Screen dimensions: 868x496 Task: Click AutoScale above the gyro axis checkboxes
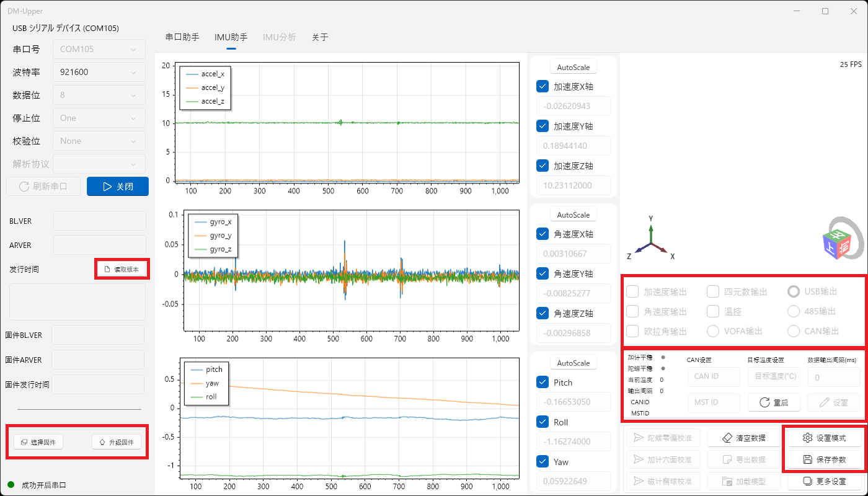coord(573,215)
